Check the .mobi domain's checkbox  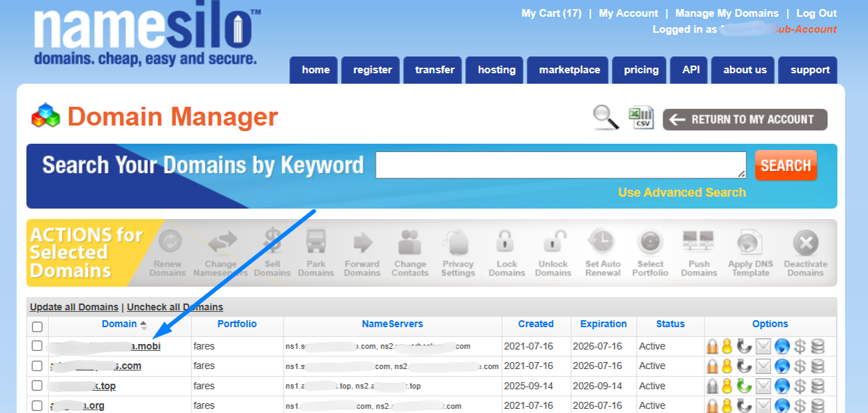(37, 345)
